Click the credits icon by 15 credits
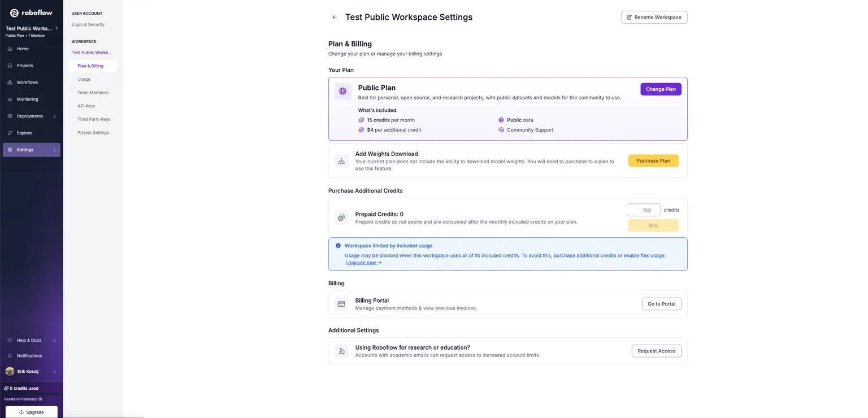 (x=361, y=120)
